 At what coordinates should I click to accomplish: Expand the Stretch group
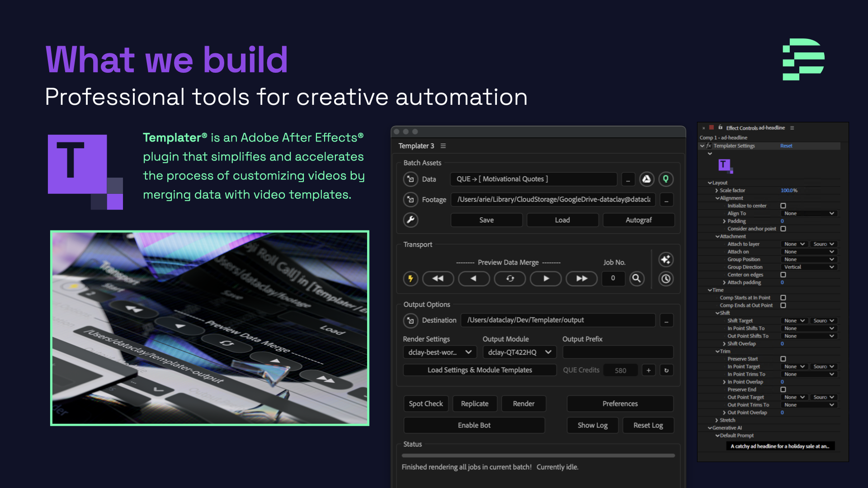717,420
